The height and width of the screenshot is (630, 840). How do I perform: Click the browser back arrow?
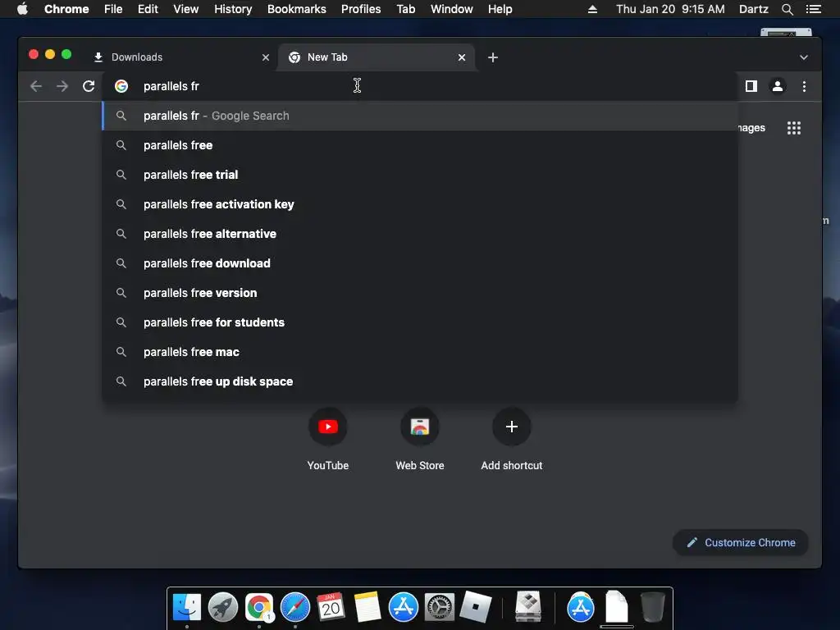36,86
